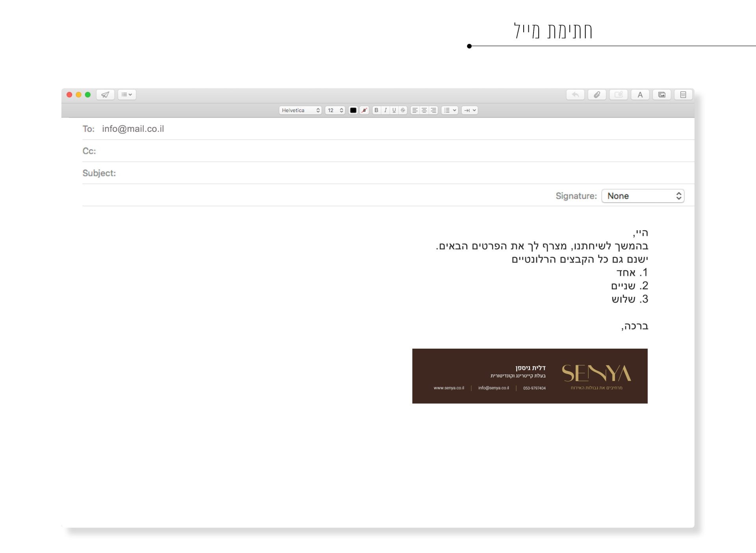
Task: Open the indentation dropdown
Action: click(470, 110)
